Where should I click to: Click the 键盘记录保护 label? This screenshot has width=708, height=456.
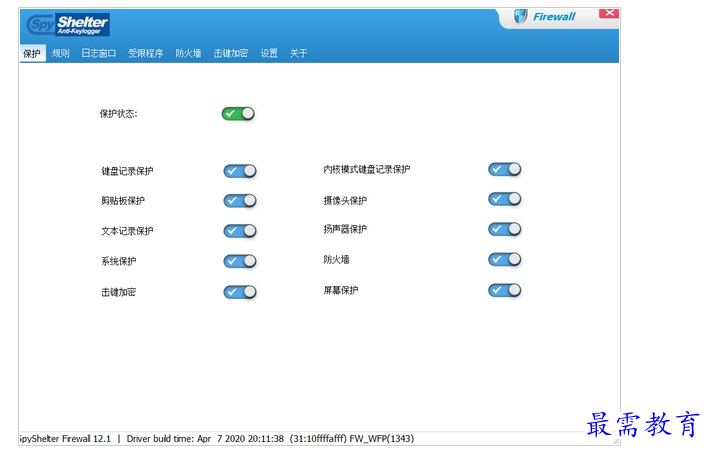tap(127, 171)
